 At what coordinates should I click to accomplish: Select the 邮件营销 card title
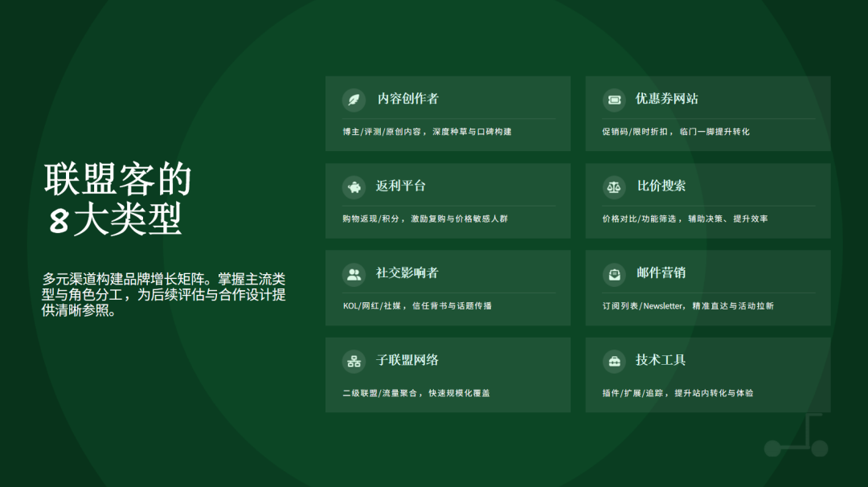(661, 272)
